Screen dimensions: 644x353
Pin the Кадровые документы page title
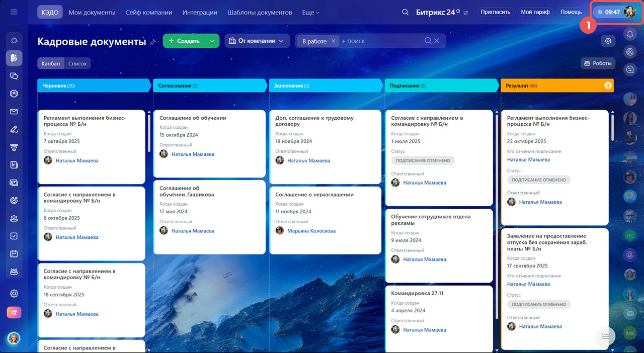(x=153, y=42)
